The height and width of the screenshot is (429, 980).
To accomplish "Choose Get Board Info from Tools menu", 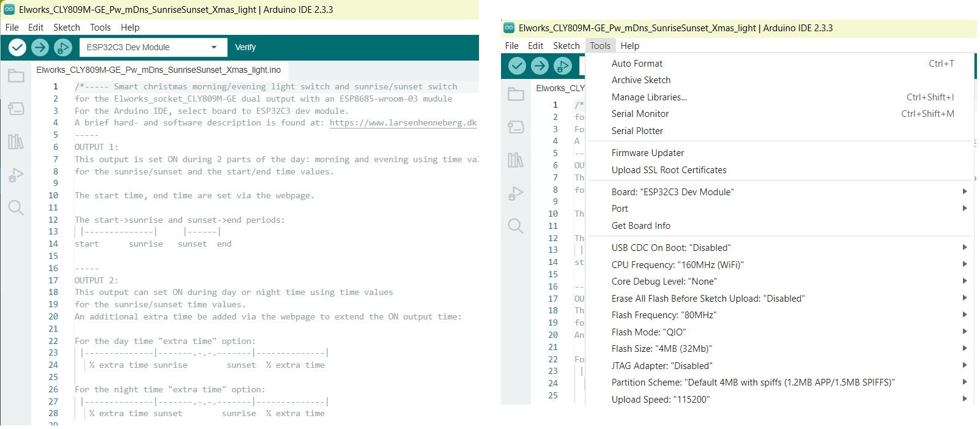I will (x=779, y=226).
